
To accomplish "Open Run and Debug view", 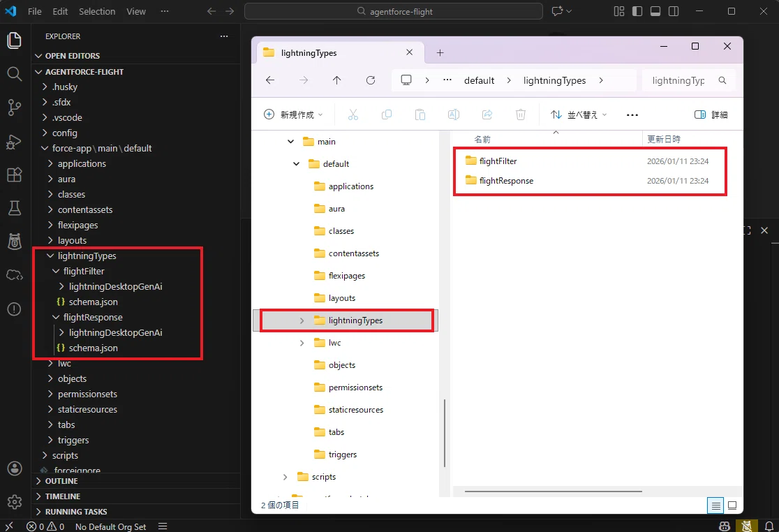I will (15, 142).
